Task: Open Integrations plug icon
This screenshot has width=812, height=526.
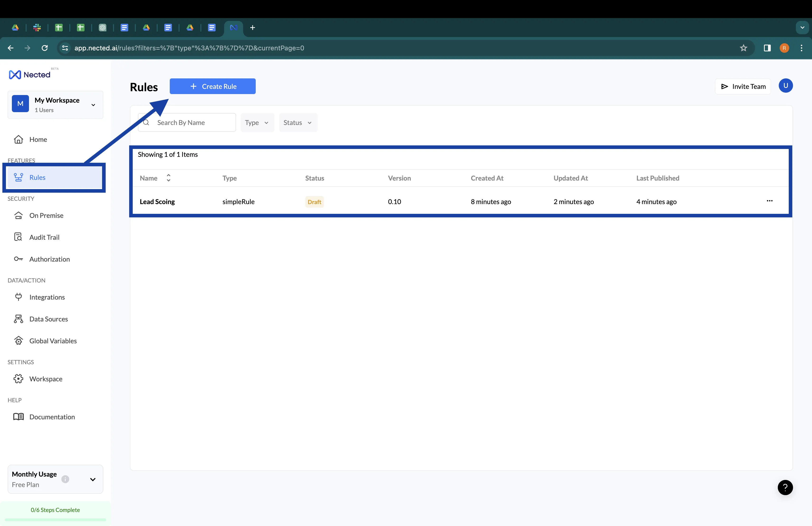Action: click(x=19, y=297)
